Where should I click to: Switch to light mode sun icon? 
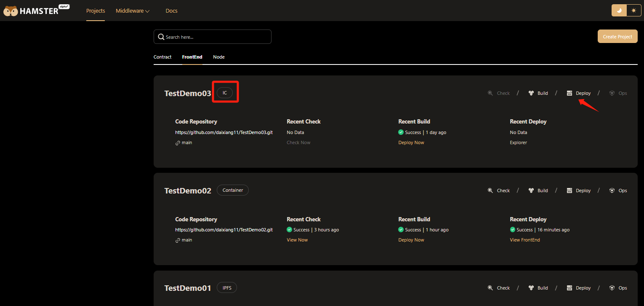(634, 11)
